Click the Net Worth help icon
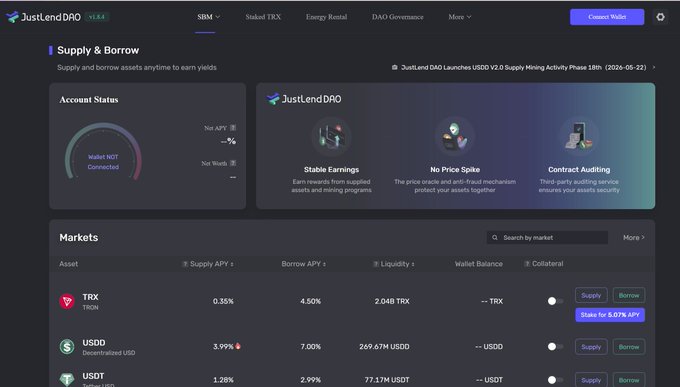Viewport: 680px width, 387px height. pos(233,163)
